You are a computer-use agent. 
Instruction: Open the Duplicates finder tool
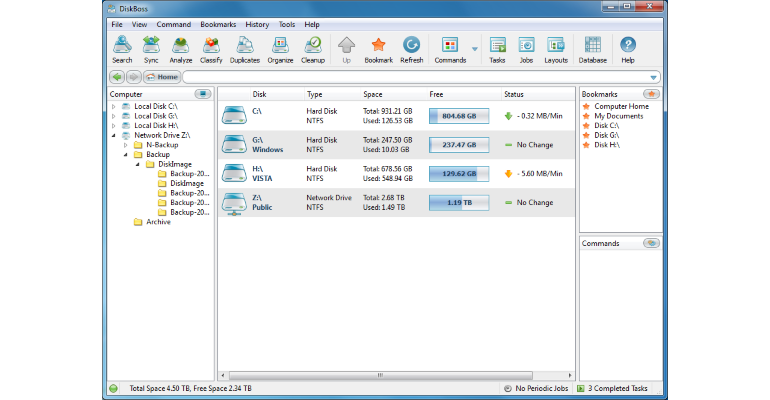coord(245,50)
